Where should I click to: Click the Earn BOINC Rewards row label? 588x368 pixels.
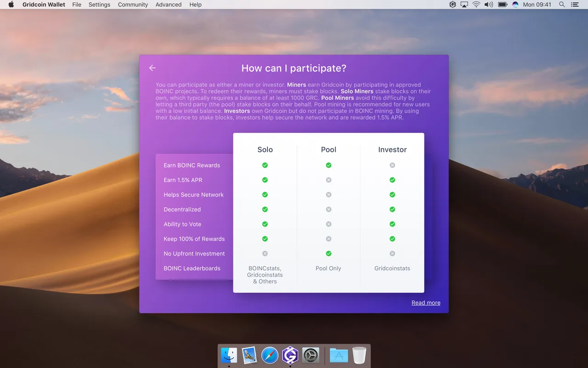tap(192, 165)
